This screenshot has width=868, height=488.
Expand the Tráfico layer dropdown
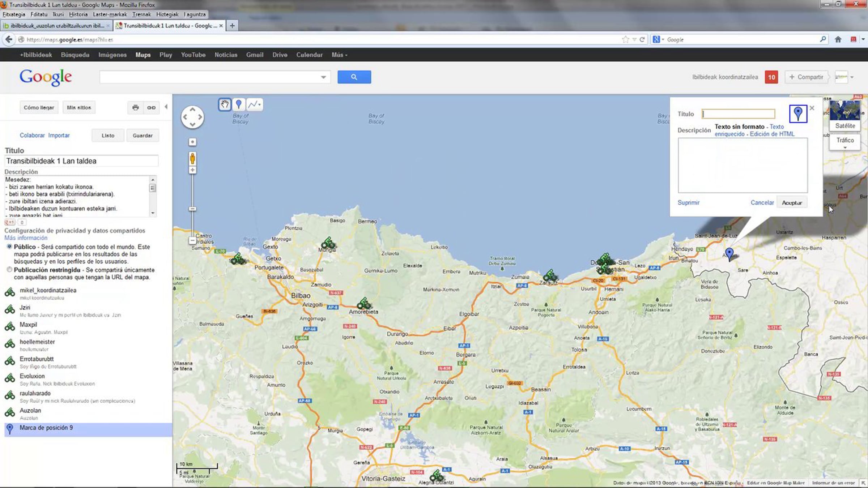845,147
